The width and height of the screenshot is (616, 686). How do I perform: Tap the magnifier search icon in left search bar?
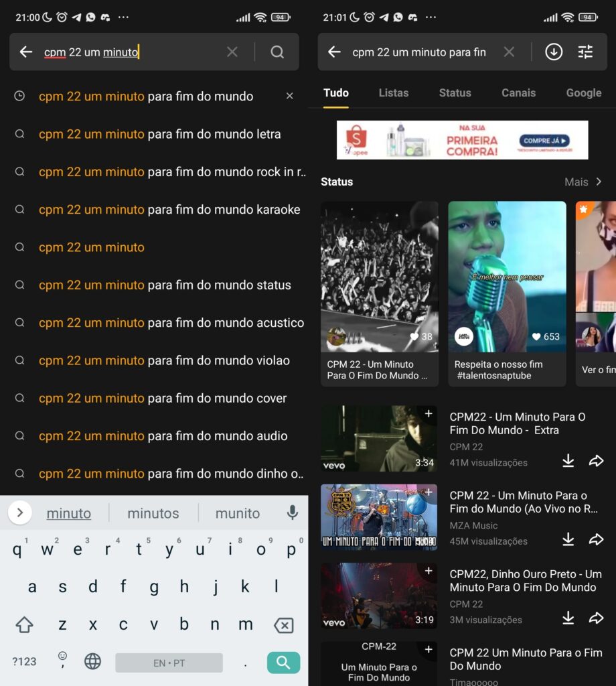coord(277,52)
